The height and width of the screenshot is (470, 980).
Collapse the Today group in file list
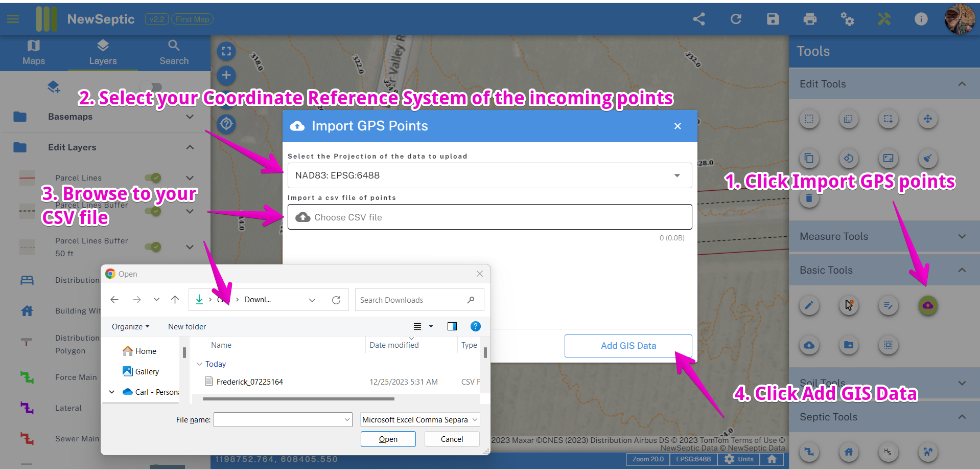pyautogui.click(x=199, y=364)
